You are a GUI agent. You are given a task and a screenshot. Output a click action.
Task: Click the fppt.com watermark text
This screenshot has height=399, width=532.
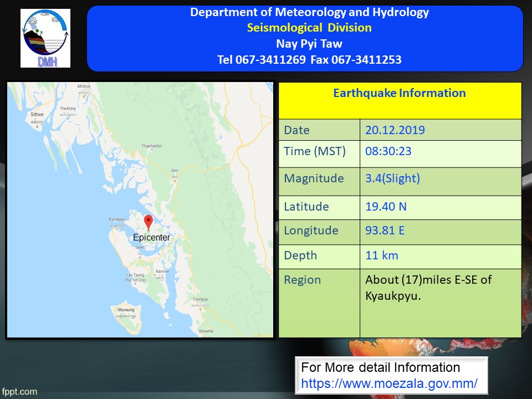point(19,391)
